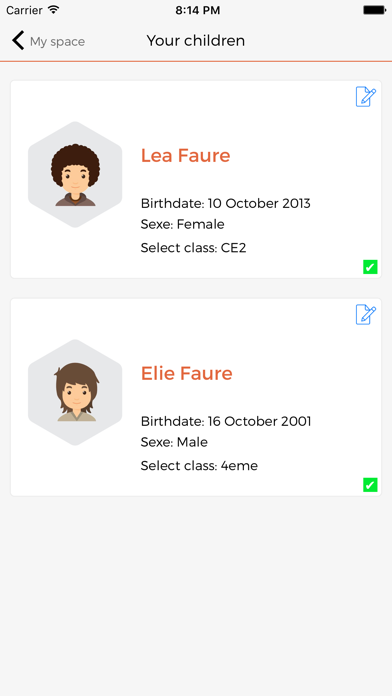392x696 pixels.
Task: Open the Lea Faure name heading
Action: click(x=186, y=155)
